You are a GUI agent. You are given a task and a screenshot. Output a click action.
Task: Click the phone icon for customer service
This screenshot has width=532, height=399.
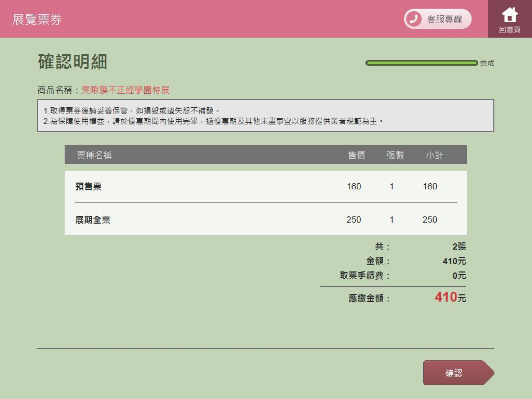414,19
